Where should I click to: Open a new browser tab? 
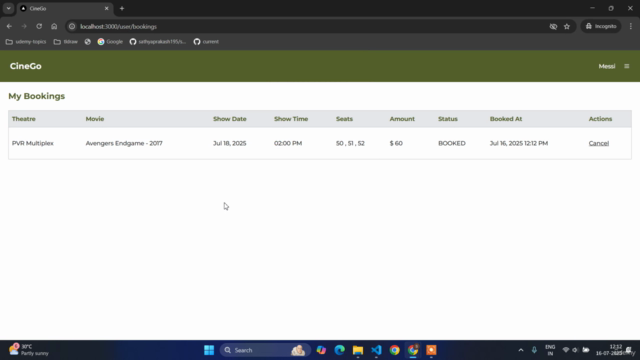[122, 8]
